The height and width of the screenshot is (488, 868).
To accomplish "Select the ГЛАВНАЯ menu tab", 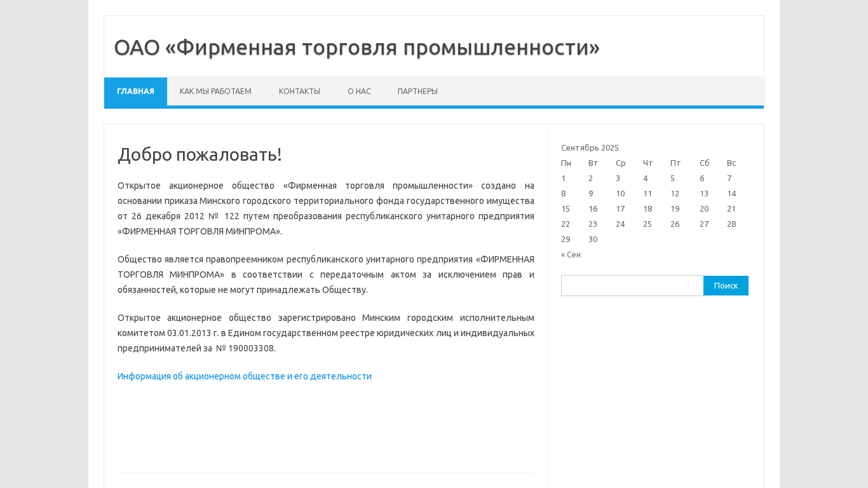I will coord(135,91).
